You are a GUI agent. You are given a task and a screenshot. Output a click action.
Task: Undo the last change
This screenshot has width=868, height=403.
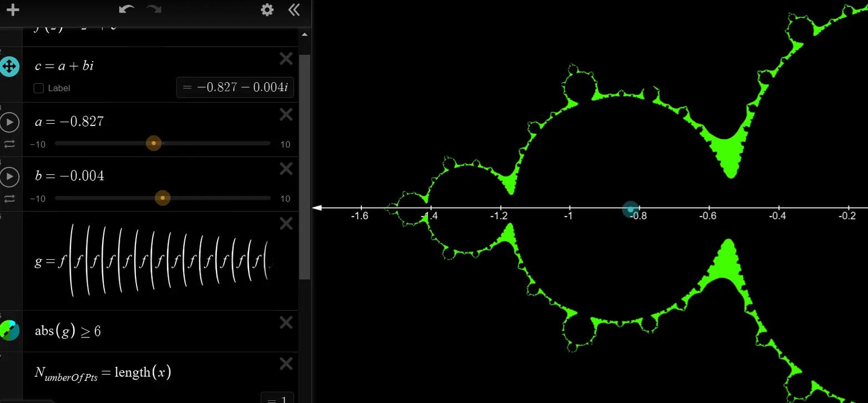(x=127, y=9)
